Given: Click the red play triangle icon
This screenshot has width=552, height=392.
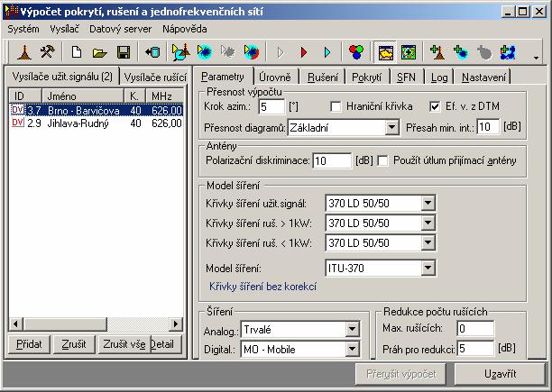Looking at the screenshot, I should coord(304,52).
